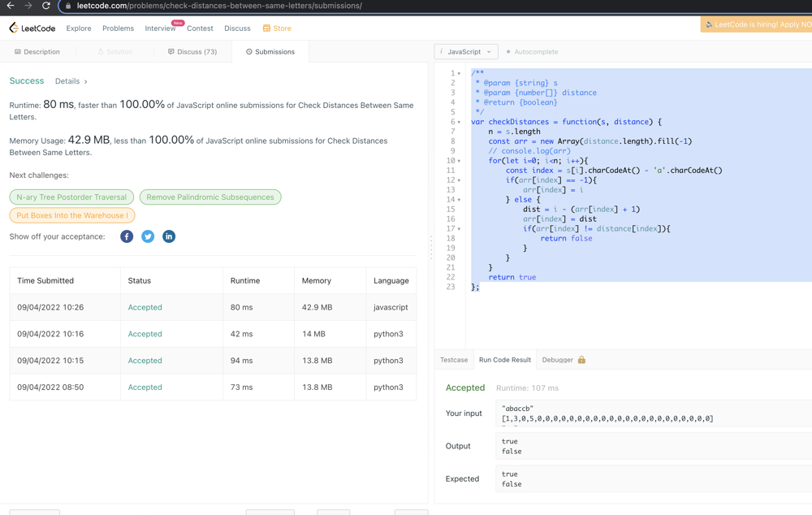Collapse code fold arrow at line 10
Image resolution: width=812 pixels, height=515 pixels.
click(459, 161)
